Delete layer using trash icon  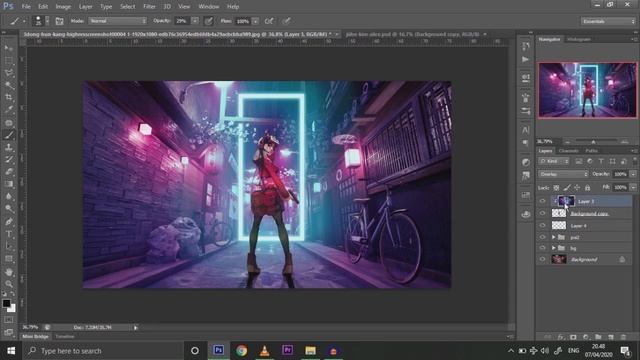tap(623, 337)
